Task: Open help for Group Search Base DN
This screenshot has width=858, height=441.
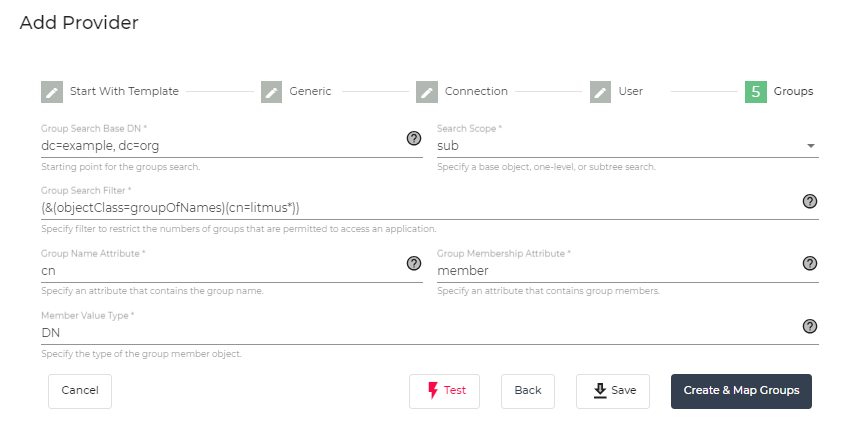Action: coord(414,138)
